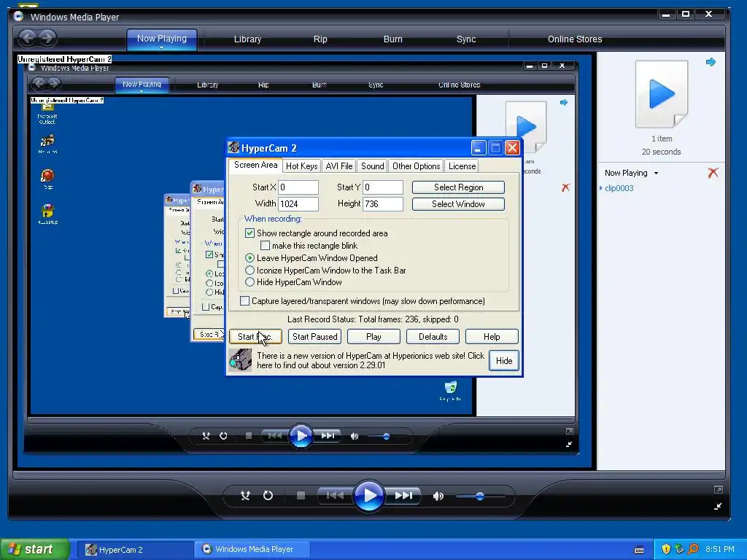
Task: Click the HyperCam 2 title bar icon
Action: (x=233, y=147)
